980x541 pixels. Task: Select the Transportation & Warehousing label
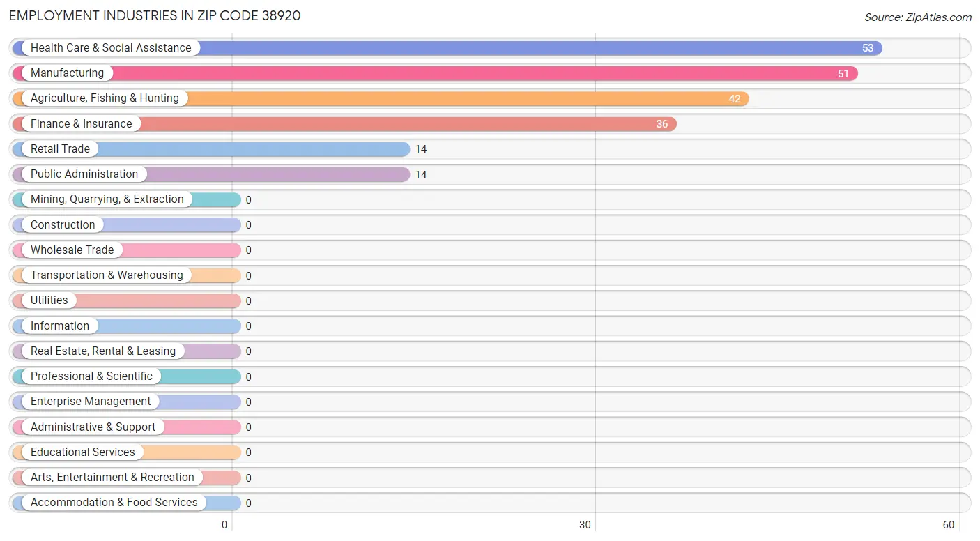[107, 275]
